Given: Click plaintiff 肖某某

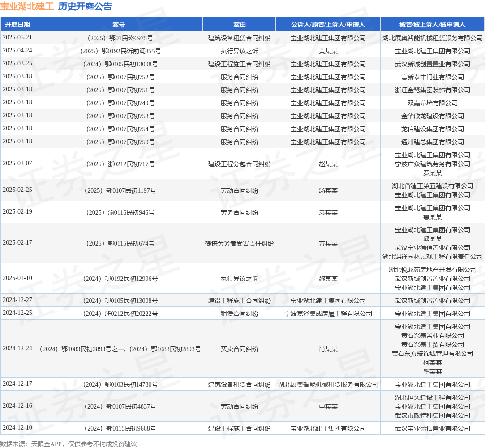Looking at the screenshot, I should pos(328,349).
